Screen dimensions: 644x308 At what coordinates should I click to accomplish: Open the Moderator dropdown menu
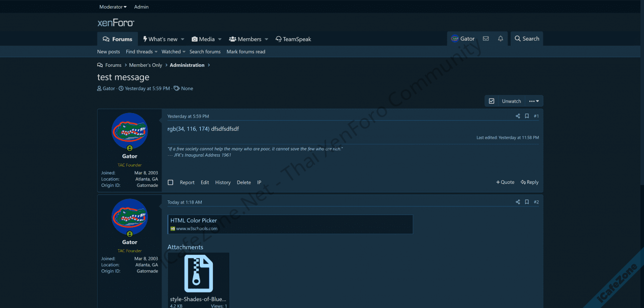click(113, 7)
